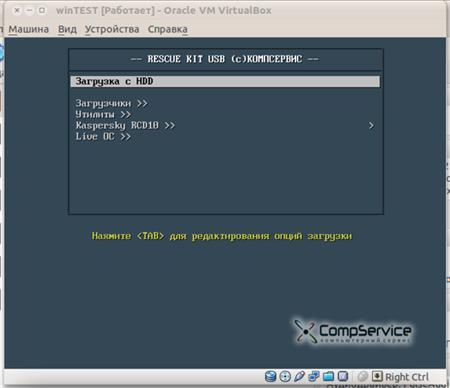The width and height of the screenshot is (450, 388).
Task: Expand the Live ОС submenu
Action: point(103,136)
